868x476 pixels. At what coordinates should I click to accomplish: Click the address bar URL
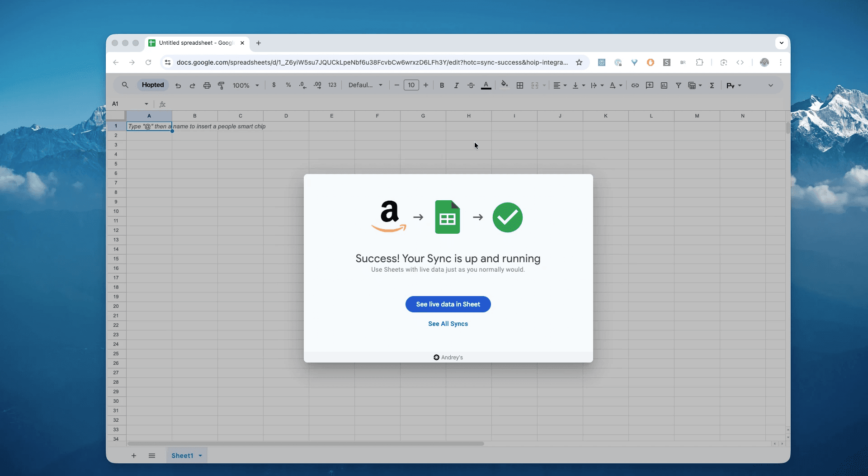[x=372, y=62]
